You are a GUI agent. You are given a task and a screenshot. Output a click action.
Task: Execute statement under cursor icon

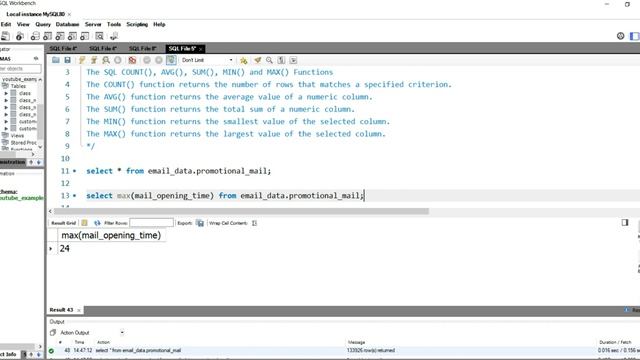click(94, 60)
